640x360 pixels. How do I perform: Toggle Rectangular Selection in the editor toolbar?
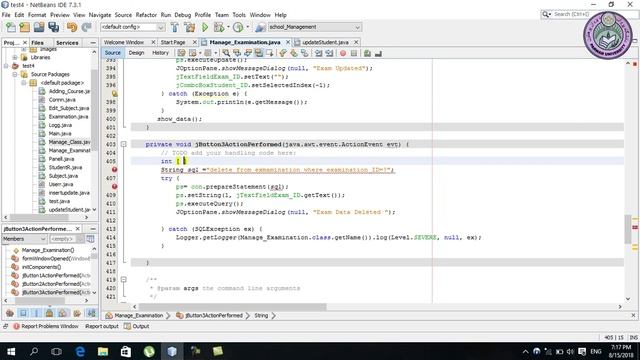point(270,53)
